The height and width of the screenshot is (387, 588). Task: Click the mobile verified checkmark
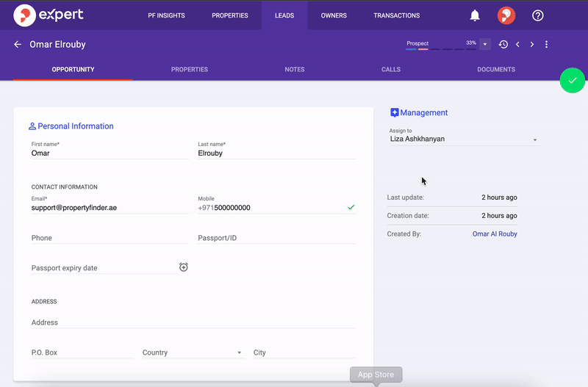[x=351, y=207]
